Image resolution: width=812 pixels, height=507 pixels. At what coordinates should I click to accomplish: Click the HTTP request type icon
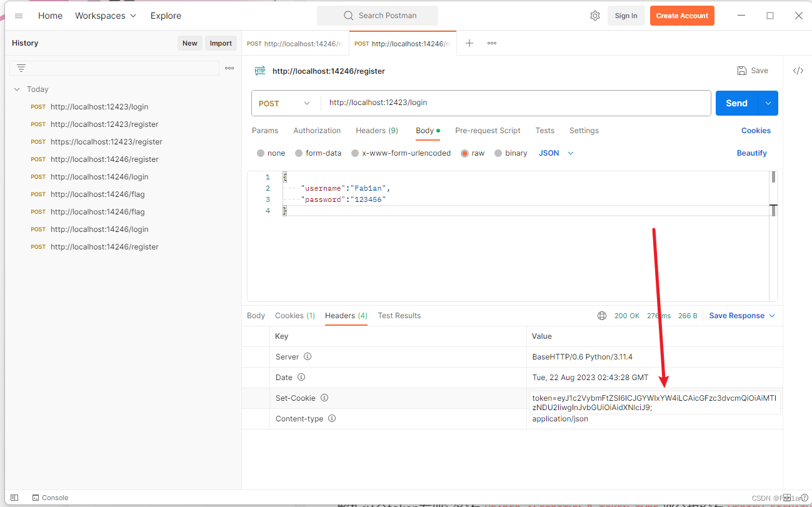(x=260, y=71)
